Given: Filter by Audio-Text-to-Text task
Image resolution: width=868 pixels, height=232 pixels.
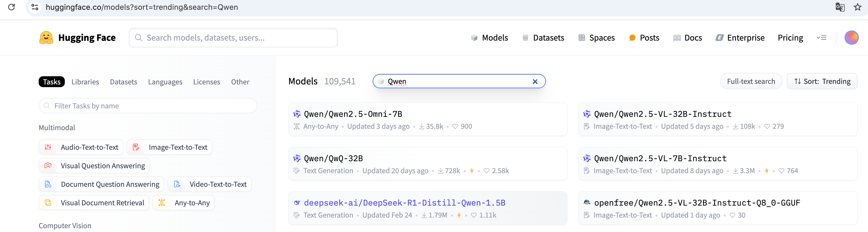Looking at the screenshot, I should click(x=81, y=147).
